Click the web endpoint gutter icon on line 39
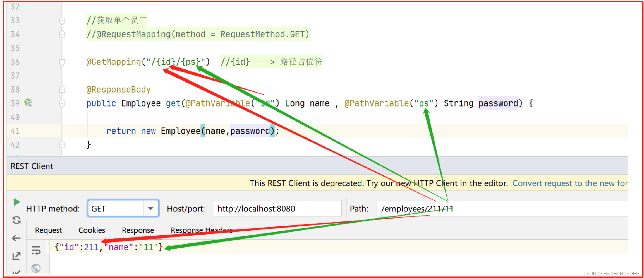Image resolution: width=644 pixels, height=278 pixels. coord(28,103)
